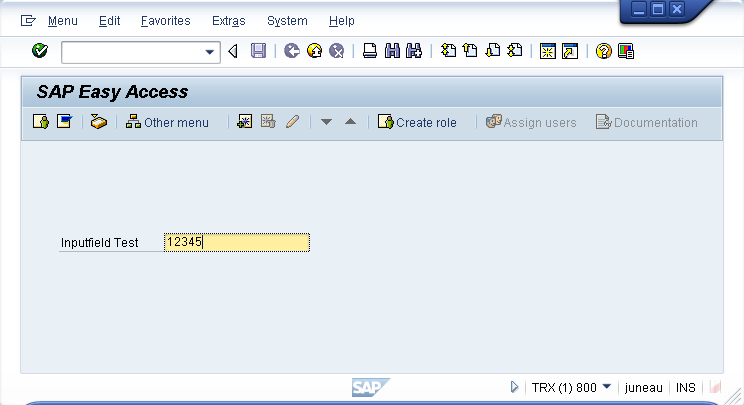Click the Find binoculars icon
Screen dimensions: 744x405
[392, 51]
